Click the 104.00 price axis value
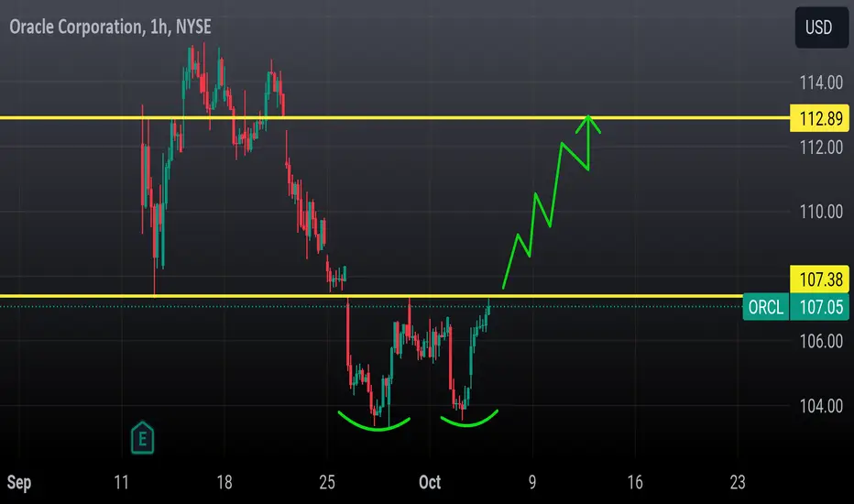854x504 pixels. [x=821, y=406]
